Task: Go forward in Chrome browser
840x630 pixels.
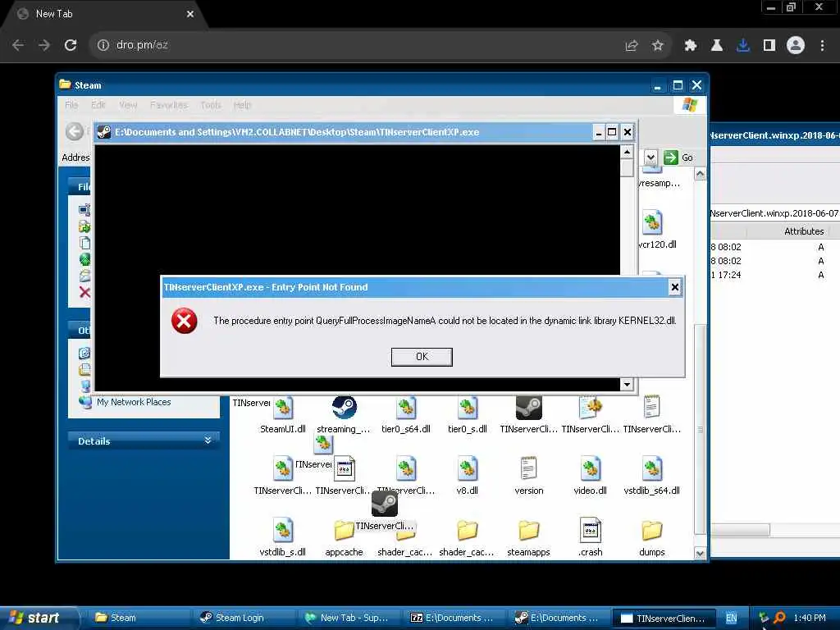Action: click(x=44, y=45)
